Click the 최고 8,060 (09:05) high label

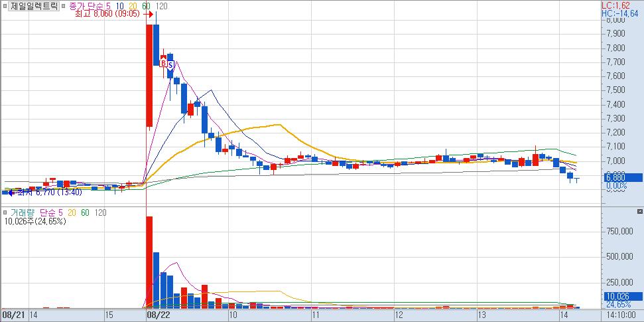pos(108,13)
